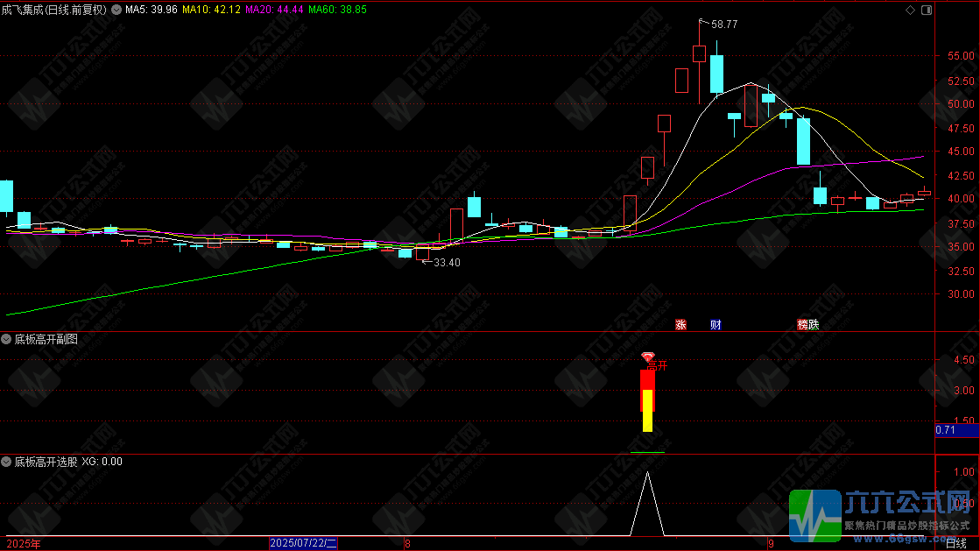Screen dimensions: 980x551
Task: Select the 底板高开选股 indicator name
Action: click(x=46, y=462)
